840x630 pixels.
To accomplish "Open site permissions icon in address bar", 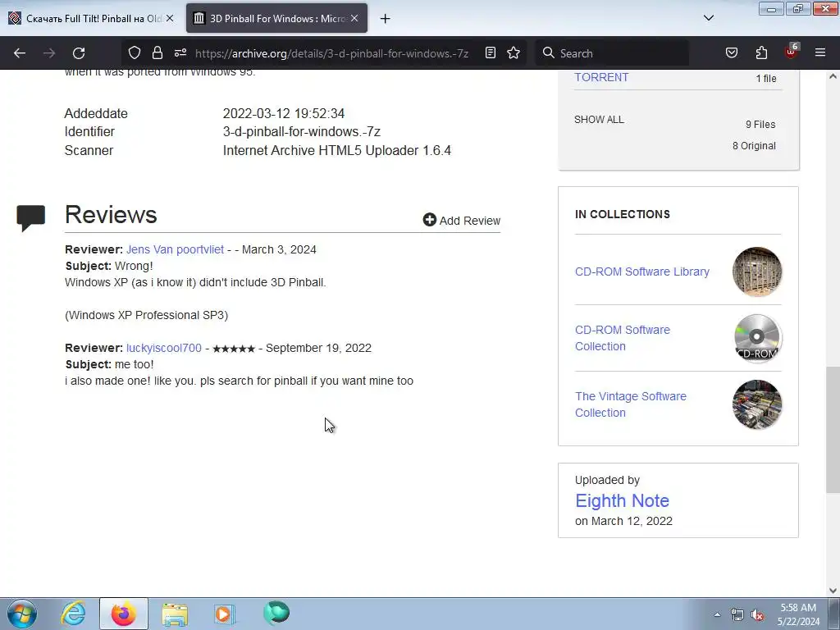I will pos(180,53).
